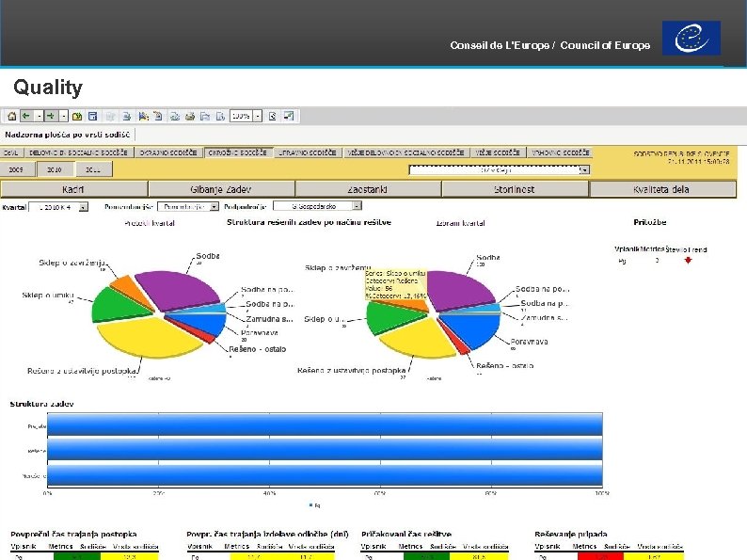The width and height of the screenshot is (747, 560).
Task: Select the 'Višje sodišče' tab
Action: pos(498,152)
